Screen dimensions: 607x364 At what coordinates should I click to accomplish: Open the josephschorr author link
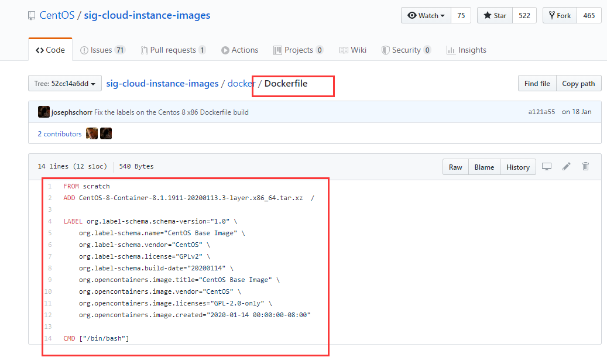(x=71, y=112)
